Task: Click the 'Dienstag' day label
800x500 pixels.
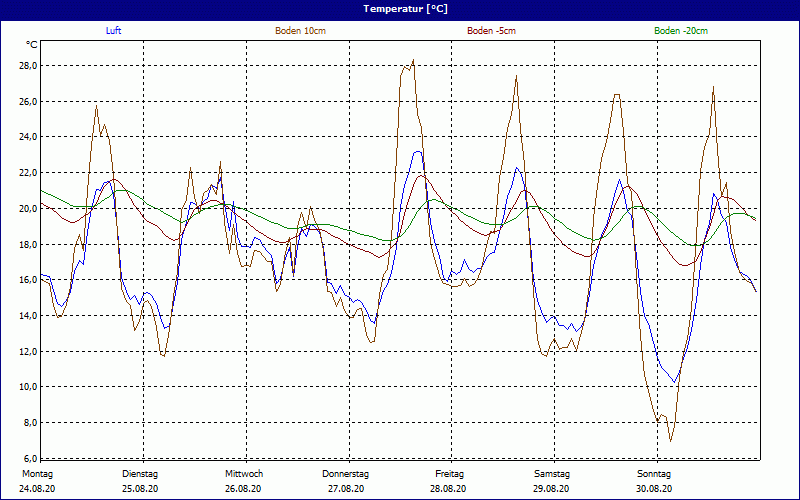Action: [140, 474]
